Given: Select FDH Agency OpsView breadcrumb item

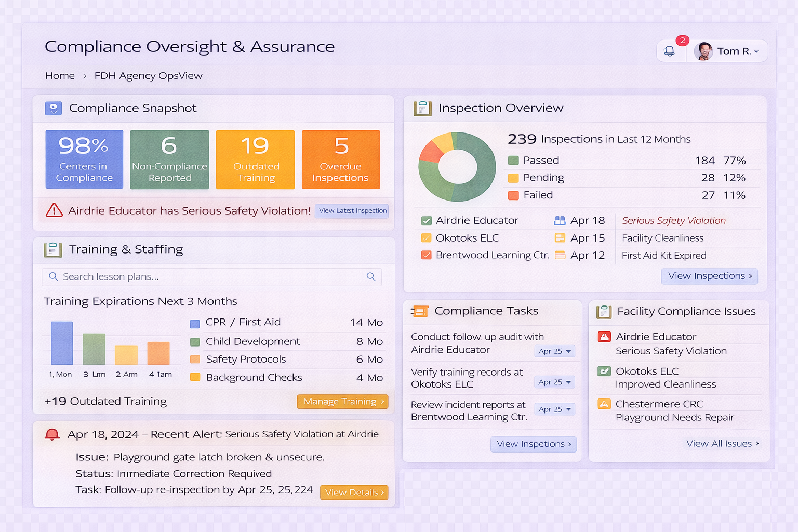Looking at the screenshot, I should pos(148,76).
